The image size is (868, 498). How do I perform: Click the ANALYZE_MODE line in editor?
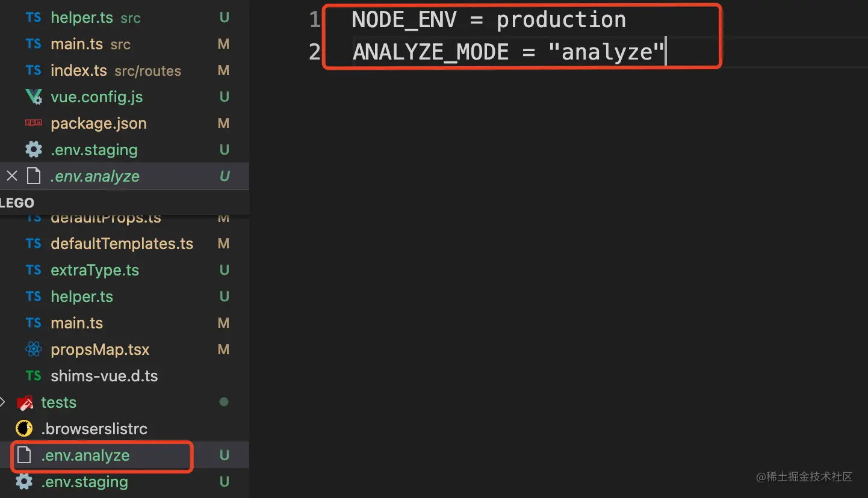(x=509, y=52)
